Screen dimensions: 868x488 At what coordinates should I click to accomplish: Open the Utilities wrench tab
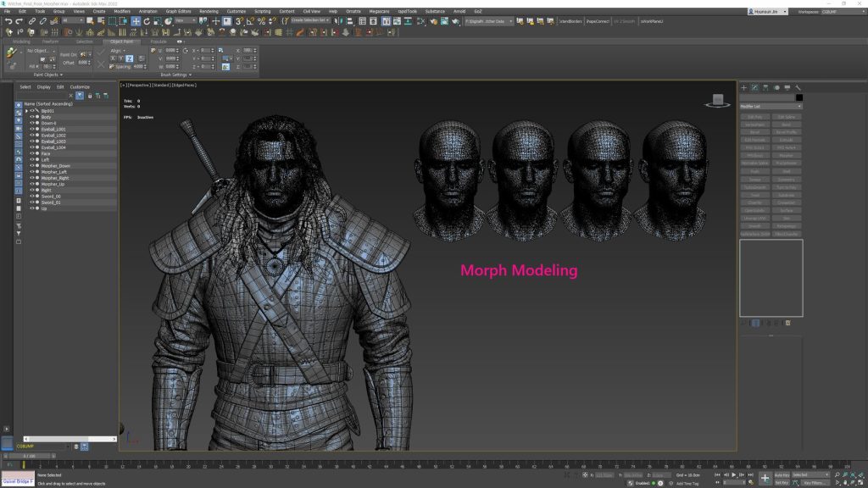click(798, 87)
